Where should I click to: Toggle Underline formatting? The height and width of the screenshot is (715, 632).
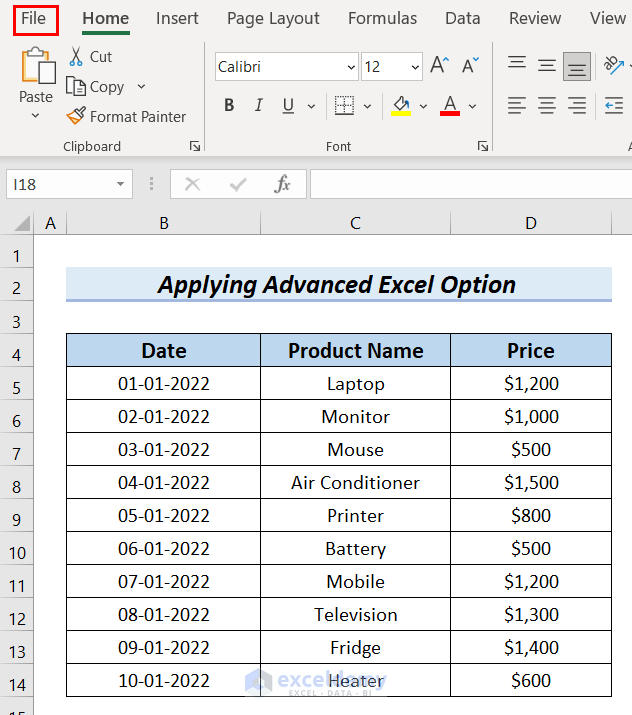288,106
